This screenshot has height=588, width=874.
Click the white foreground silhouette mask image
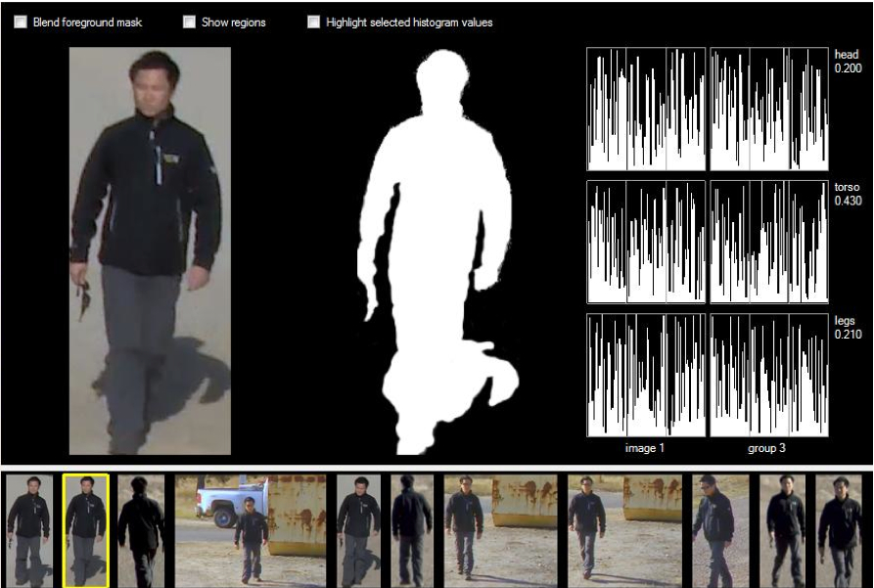(437, 250)
